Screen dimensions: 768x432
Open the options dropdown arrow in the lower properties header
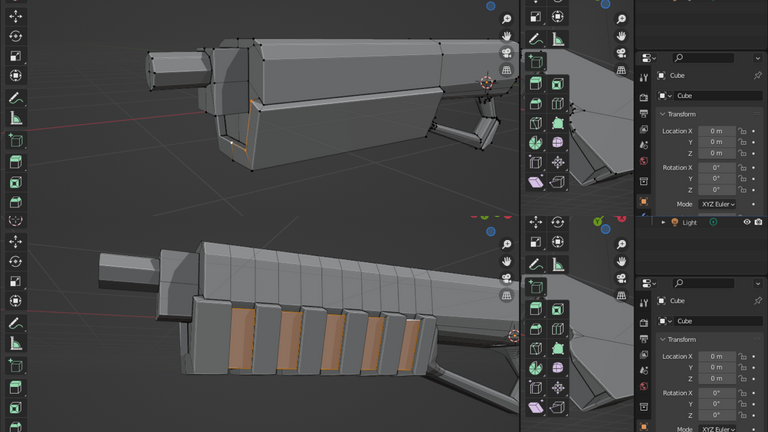point(758,284)
